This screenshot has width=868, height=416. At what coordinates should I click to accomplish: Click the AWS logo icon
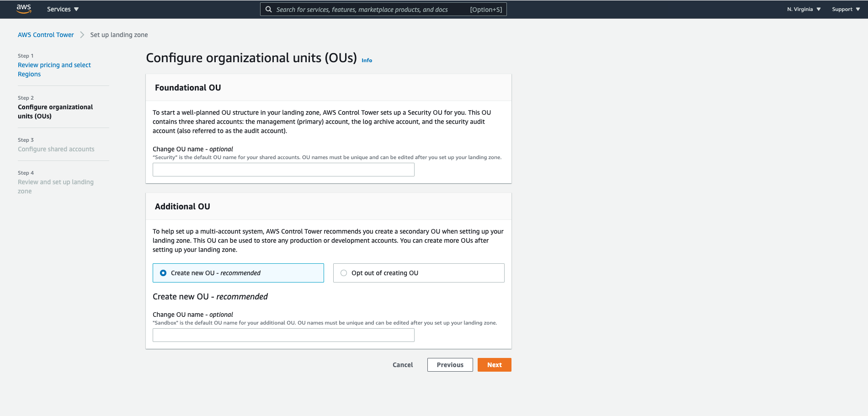[x=24, y=9]
